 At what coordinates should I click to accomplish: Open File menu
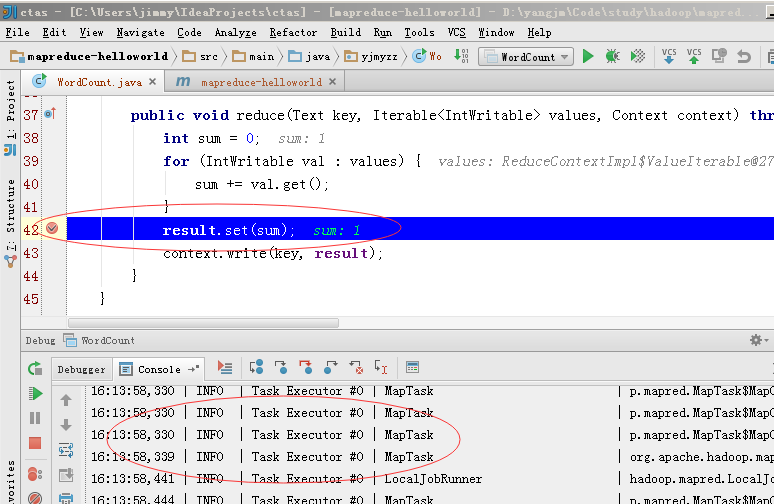(x=18, y=33)
